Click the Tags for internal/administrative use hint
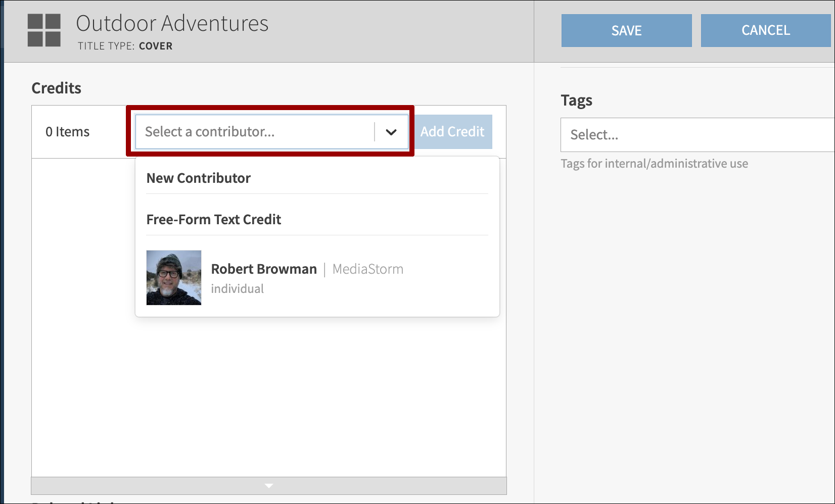835x504 pixels. coord(655,164)
